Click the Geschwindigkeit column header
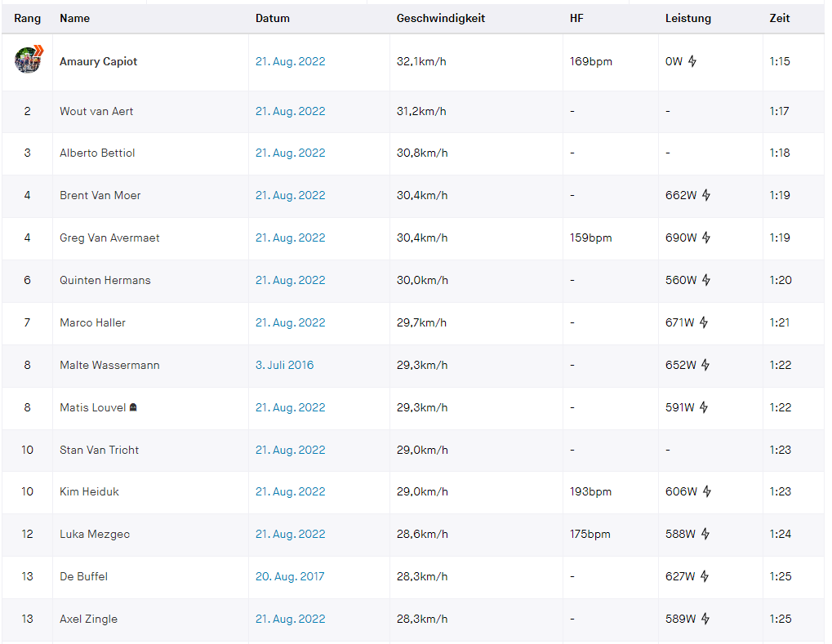Image resolution: width=832 pixels, height=644 pixels. 441,18
